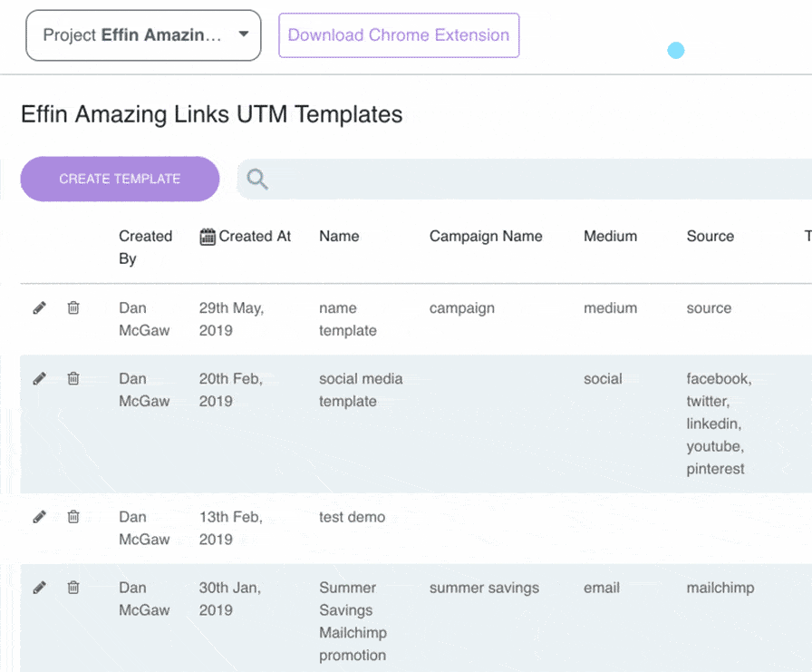Screen dimensions: 812x672
Task: Click the search magnifier icon
Action: pos(256,179)
